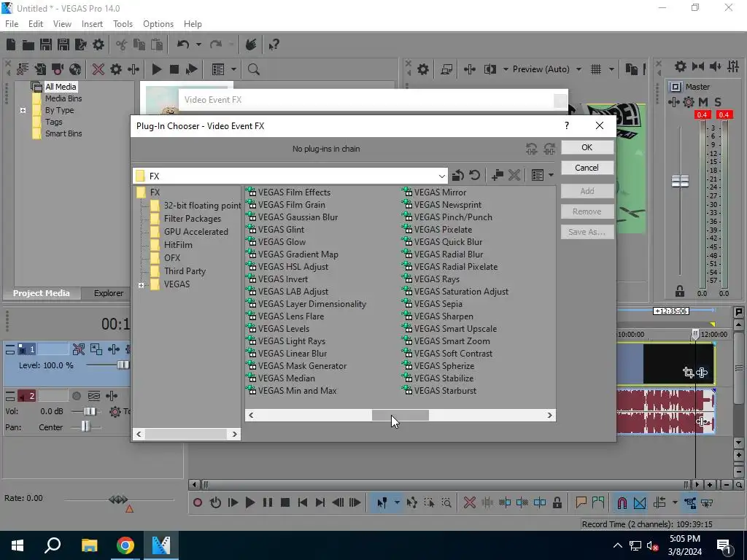Open Preview (Auto) quality dropdown

point(578,69)
